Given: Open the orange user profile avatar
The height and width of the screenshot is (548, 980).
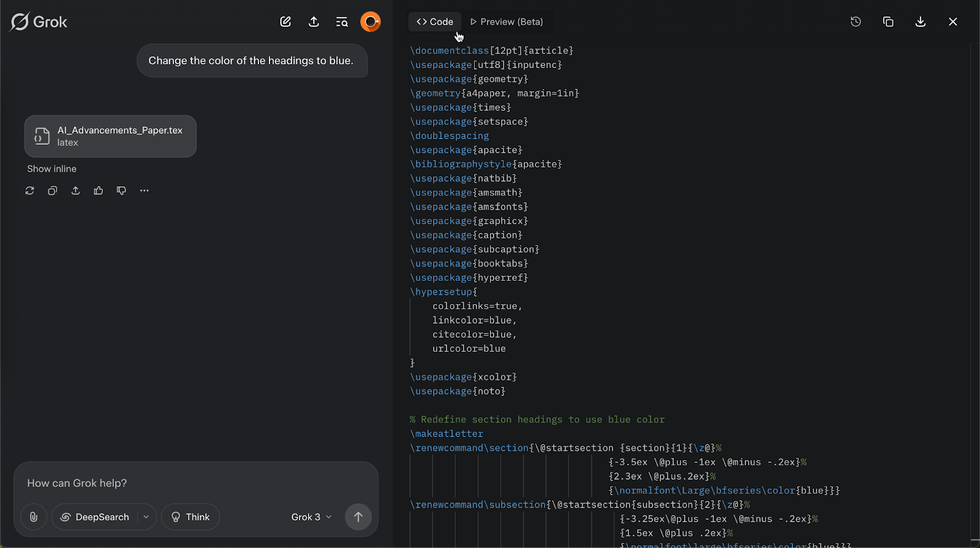Looking at the screenshot, I should click(371, 22).
